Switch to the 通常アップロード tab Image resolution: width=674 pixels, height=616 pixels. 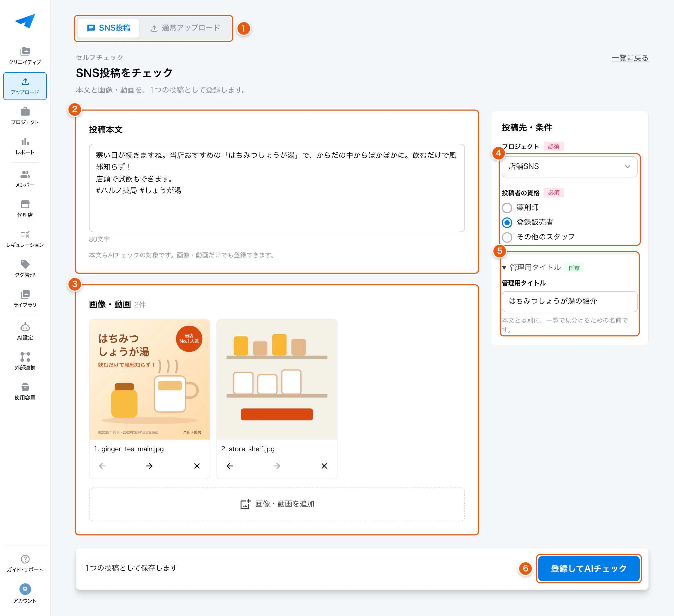[x=186, y=28]
